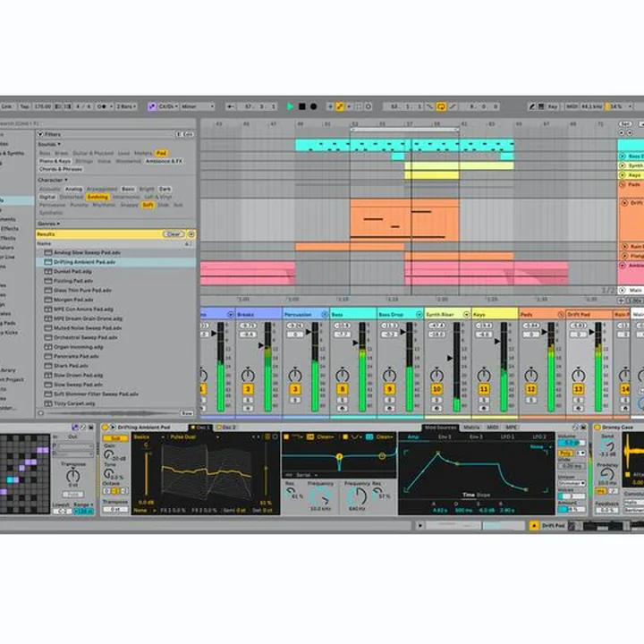The height and width of the screenshot is (644, 644).
Task: Open the Key map mode switch
Action: [x=553, y=106]
